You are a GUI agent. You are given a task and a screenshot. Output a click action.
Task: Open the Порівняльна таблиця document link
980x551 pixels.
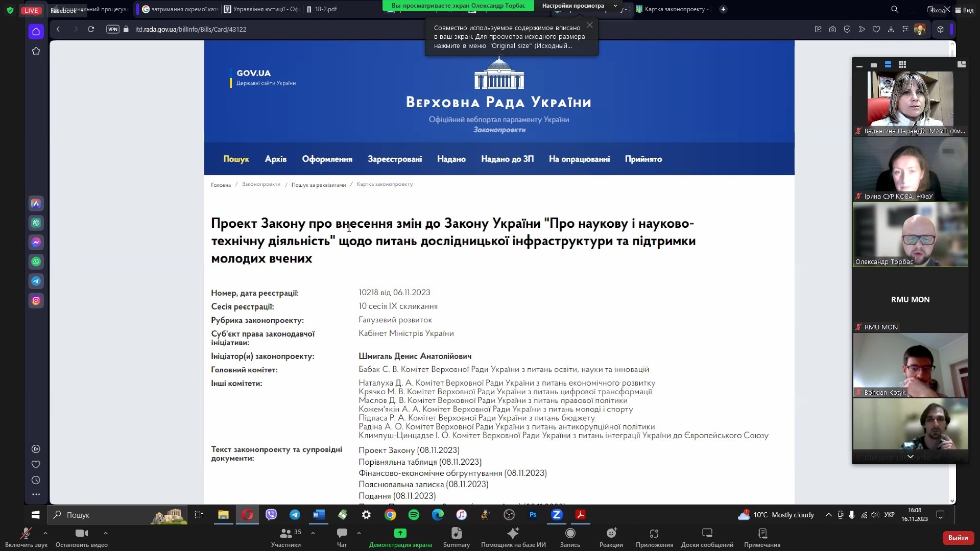point(420,462)
